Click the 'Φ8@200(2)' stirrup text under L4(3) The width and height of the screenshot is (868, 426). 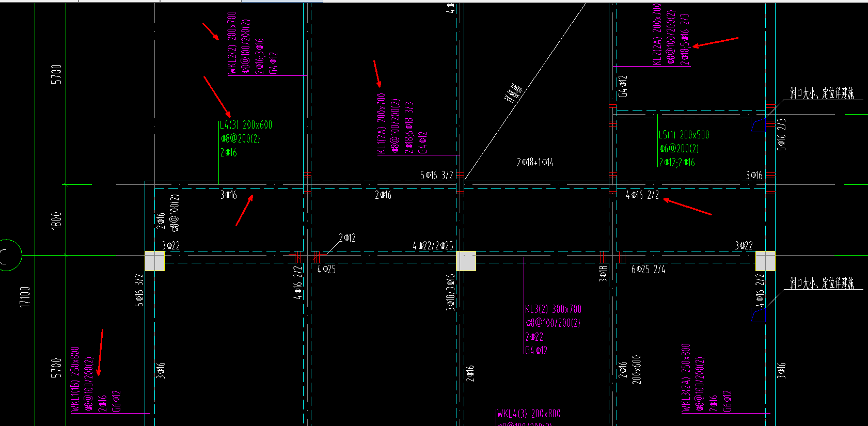coord(240,139)
